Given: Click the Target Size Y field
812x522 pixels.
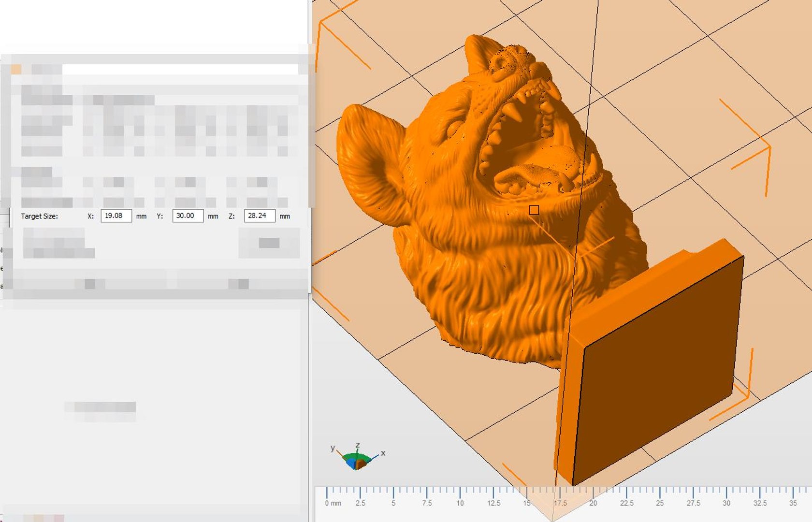Looking at the screenshot, I should (188, 216).
